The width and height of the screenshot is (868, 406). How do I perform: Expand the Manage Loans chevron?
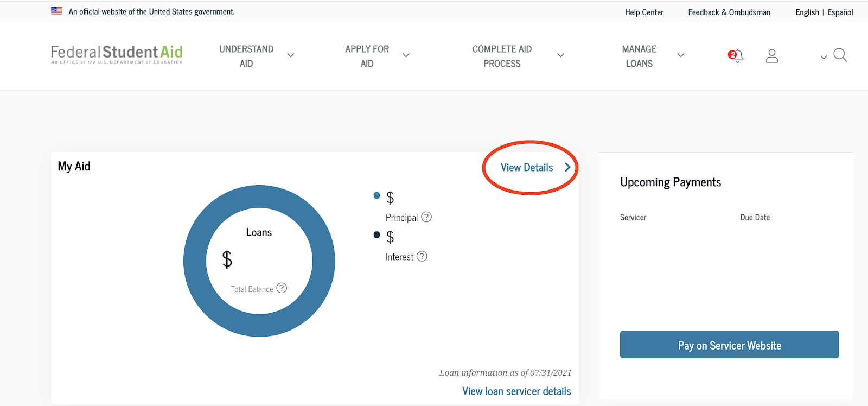[x=680, y=55]
